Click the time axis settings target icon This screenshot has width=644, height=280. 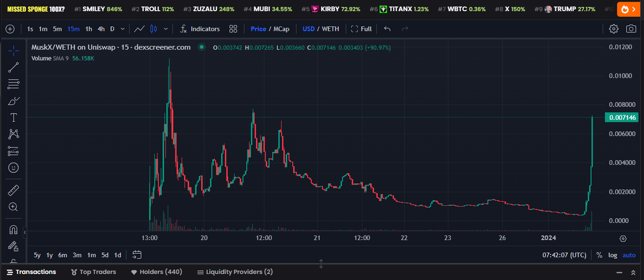point(623,239)
